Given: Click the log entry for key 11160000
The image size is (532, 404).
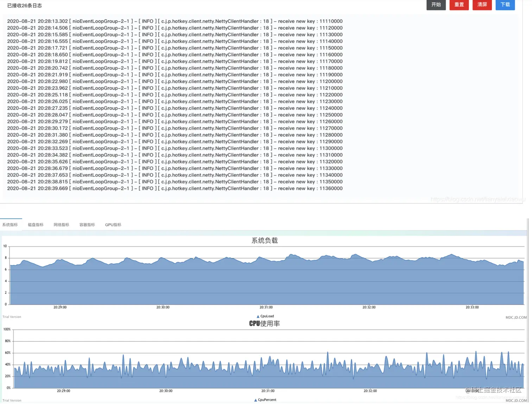Looking at the screenshot, I should coord(175,55).
